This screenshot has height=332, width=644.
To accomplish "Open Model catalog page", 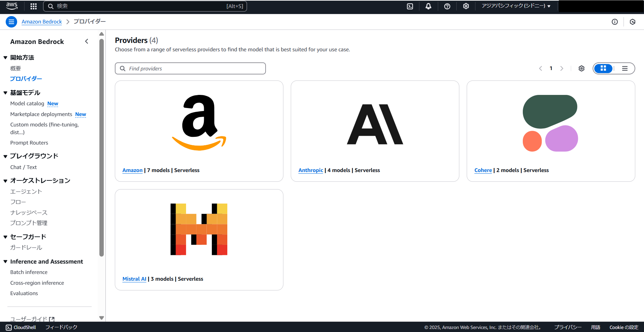I will coord(27,103).
